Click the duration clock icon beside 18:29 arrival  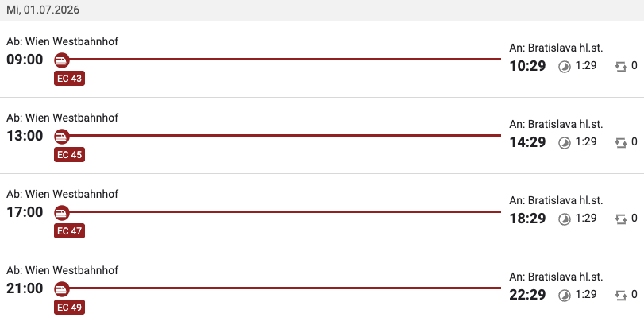tap(565, 219)
